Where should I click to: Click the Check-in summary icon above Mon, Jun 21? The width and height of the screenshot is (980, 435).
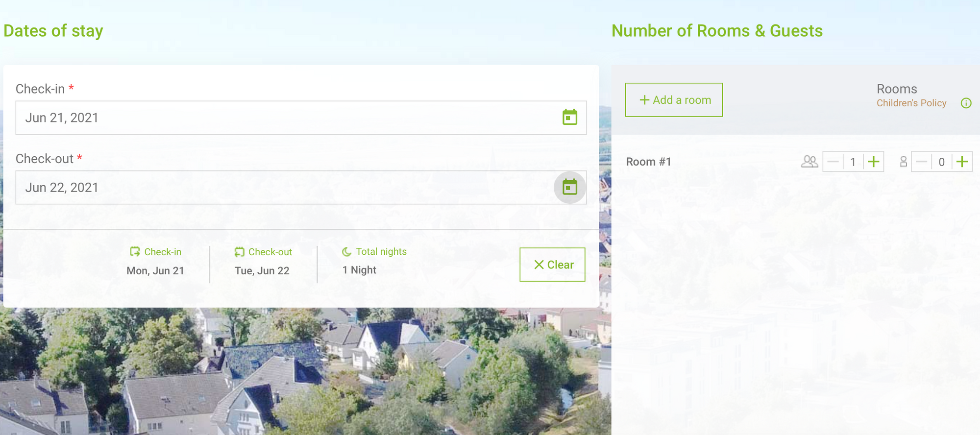(135, 251)
